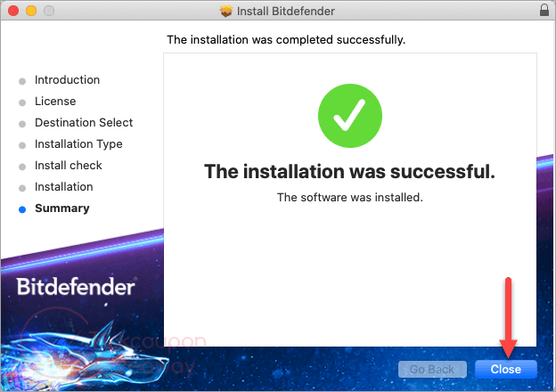556x392 pixels.
Task: Click the grey bullet next to License
Action: [x=22, y=102]
